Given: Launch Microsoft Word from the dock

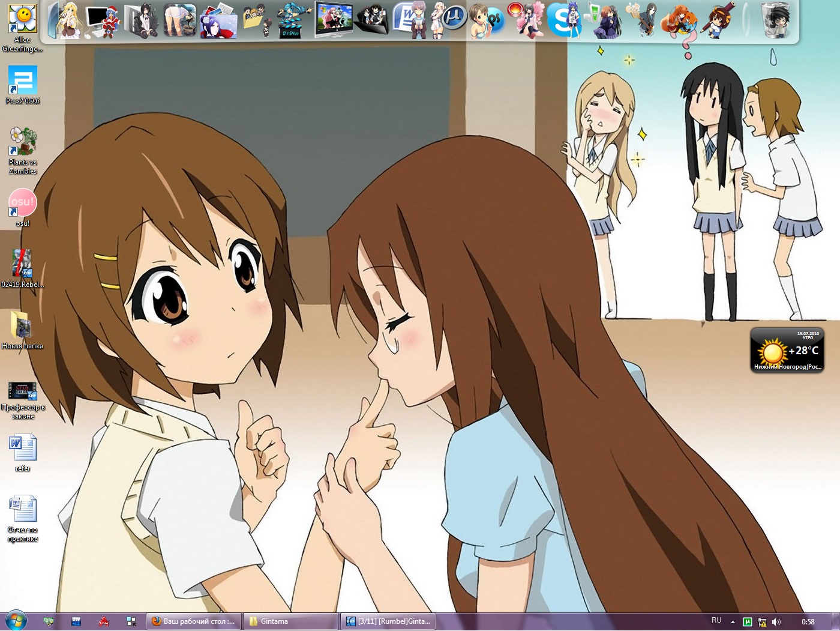Looking at the screenshot, I should point(410,20).
